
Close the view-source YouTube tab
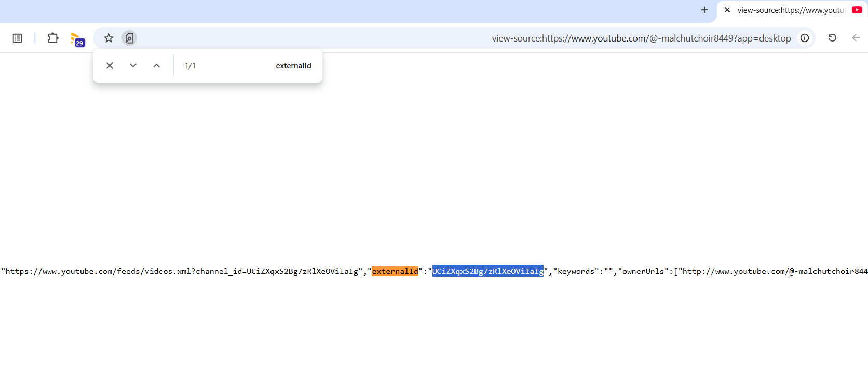click(x=727, y=10)
